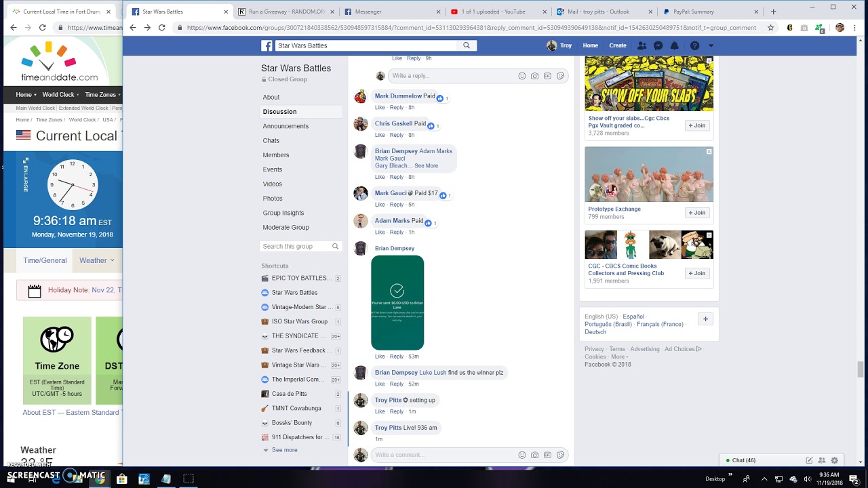
Task: Open chat settings gear icon
Action: (x=835, y=460)
